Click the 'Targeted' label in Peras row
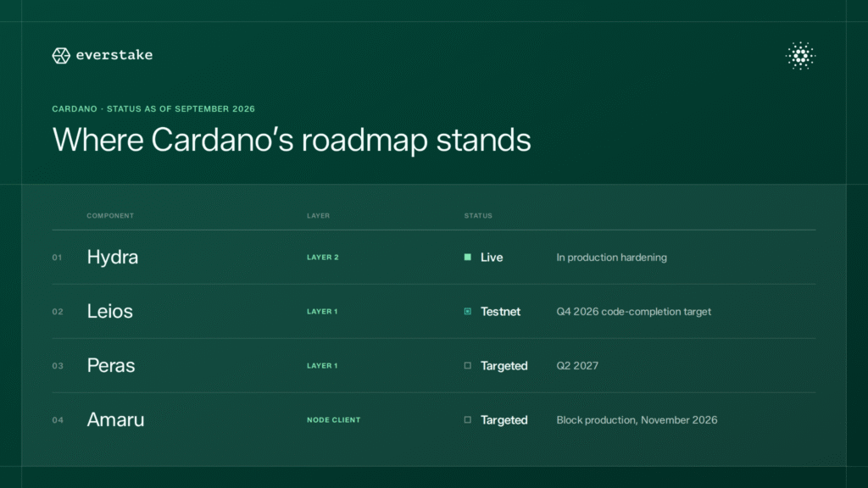The height and width of the screenshot is (488, 868). [x=504, y=366]
